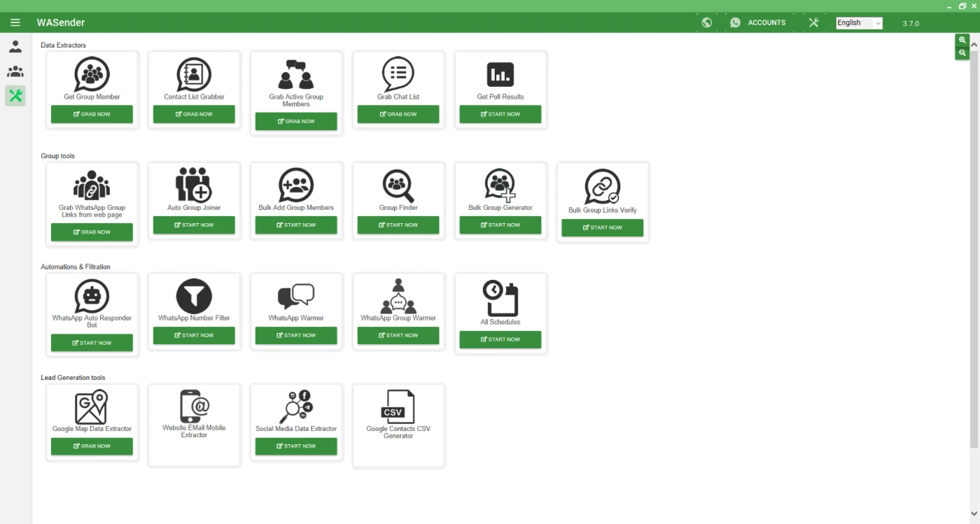Click the Grab WhatsApp Group Links icon
Viewport: 980px width, 524px height.
tap(92, 185)
